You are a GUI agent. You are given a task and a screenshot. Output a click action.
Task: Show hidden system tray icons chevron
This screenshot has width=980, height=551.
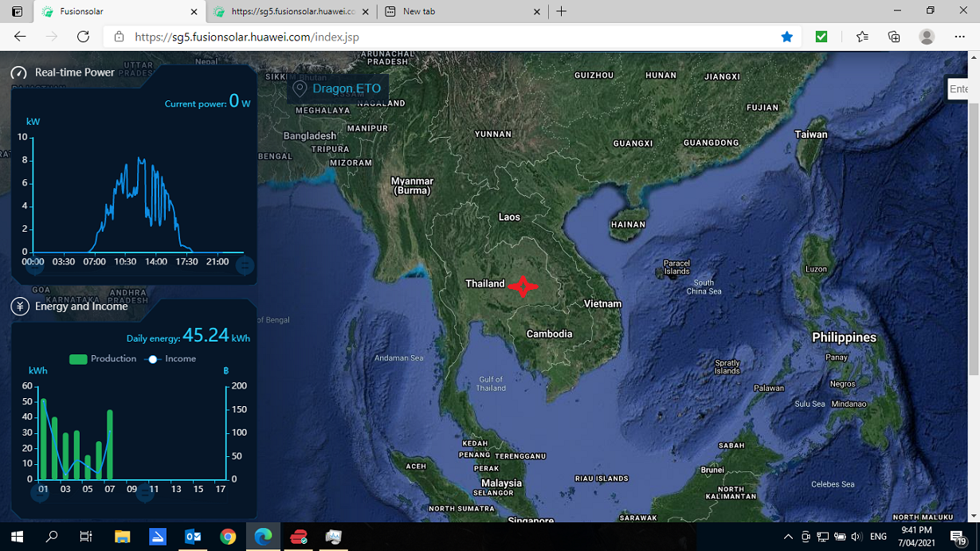pos(788,537)
